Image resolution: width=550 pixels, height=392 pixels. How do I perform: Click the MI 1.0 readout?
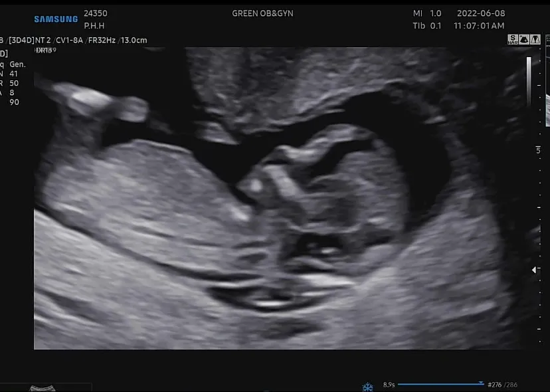(427, 13)
